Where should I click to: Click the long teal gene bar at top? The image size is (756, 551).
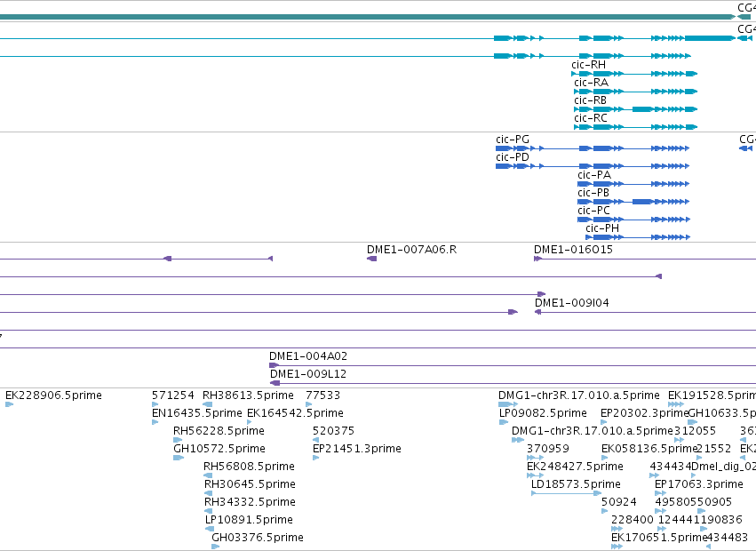point(368,17)
